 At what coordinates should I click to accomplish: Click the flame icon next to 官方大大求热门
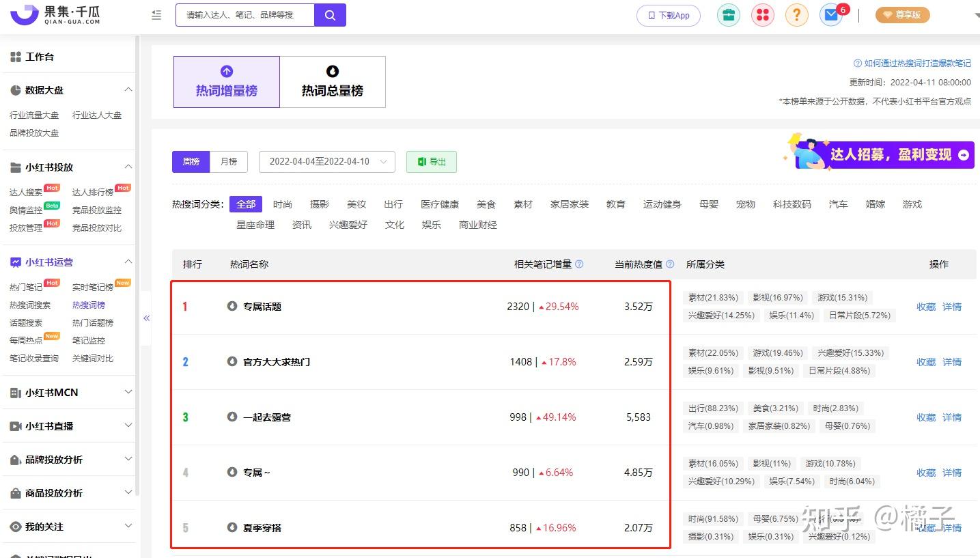point(232,361)
